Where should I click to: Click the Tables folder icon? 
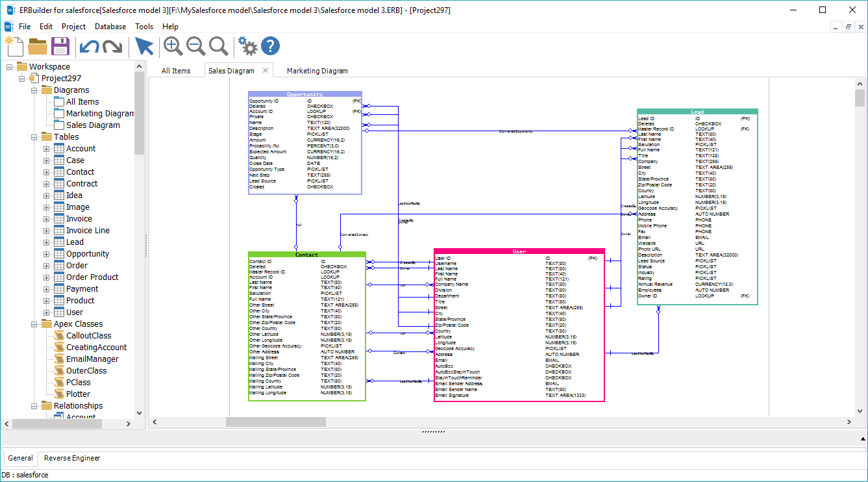tap(47, 137)
